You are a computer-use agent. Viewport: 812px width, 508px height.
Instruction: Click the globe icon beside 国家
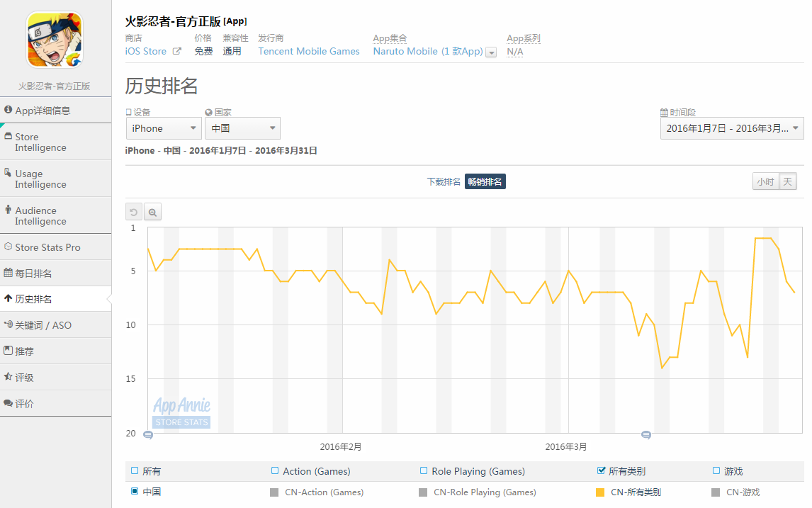(209, 113)
